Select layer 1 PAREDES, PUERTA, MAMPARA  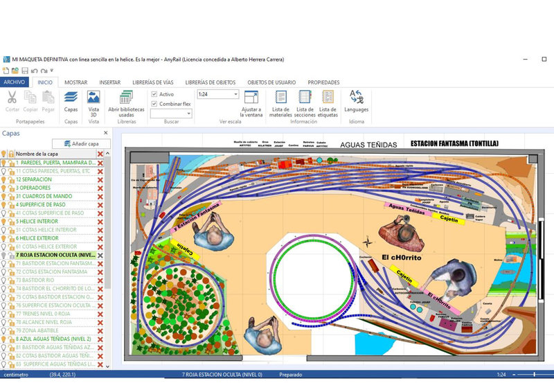click(x=56, y=163)
